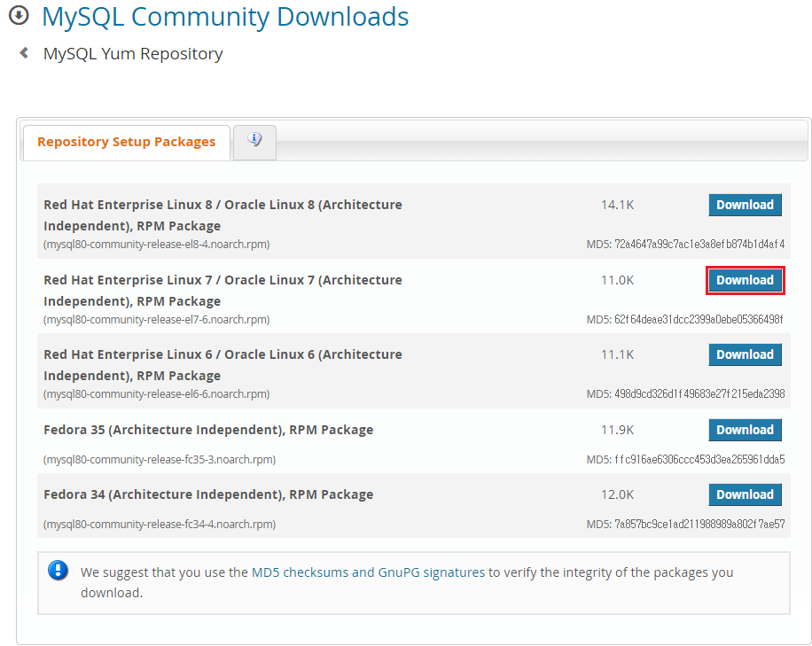This screenshot has height=646, width=812.
Task: Download the Fedora 35 RPM package
Action: [745, 430]
